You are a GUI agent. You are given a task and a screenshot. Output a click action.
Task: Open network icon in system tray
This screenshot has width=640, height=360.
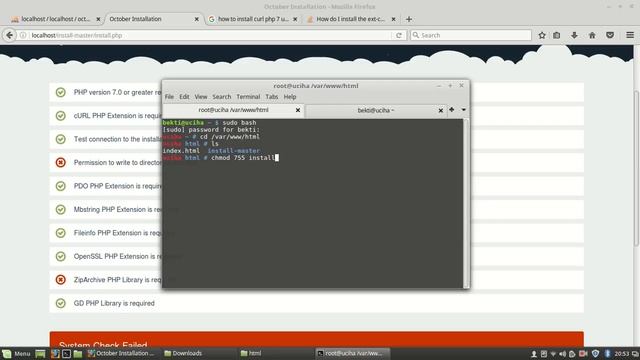553,354
